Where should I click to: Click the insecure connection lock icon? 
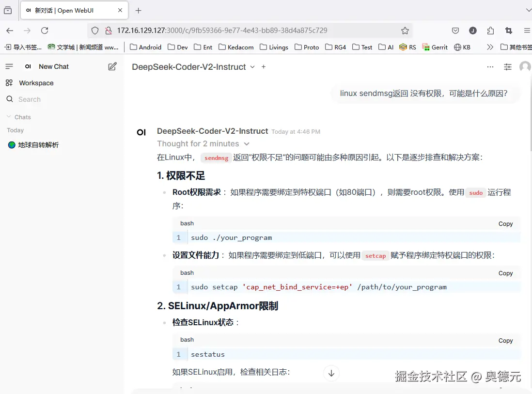pos(109,31)
